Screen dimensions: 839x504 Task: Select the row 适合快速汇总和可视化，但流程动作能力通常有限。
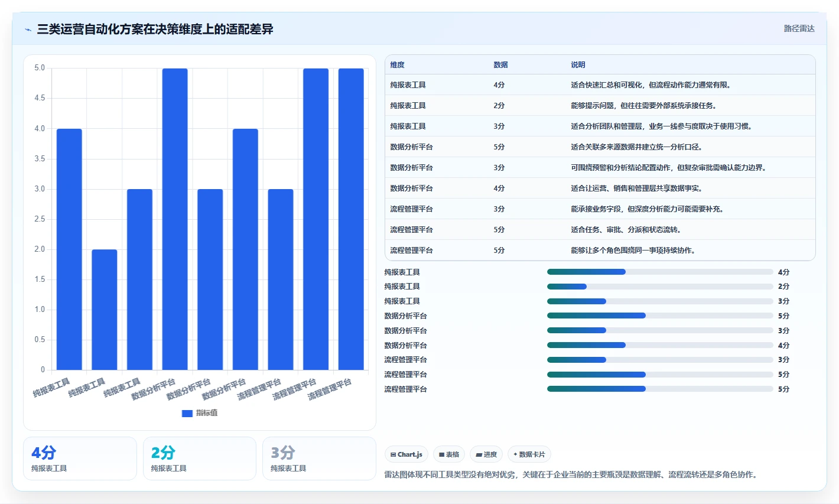(x=600, y=85)
